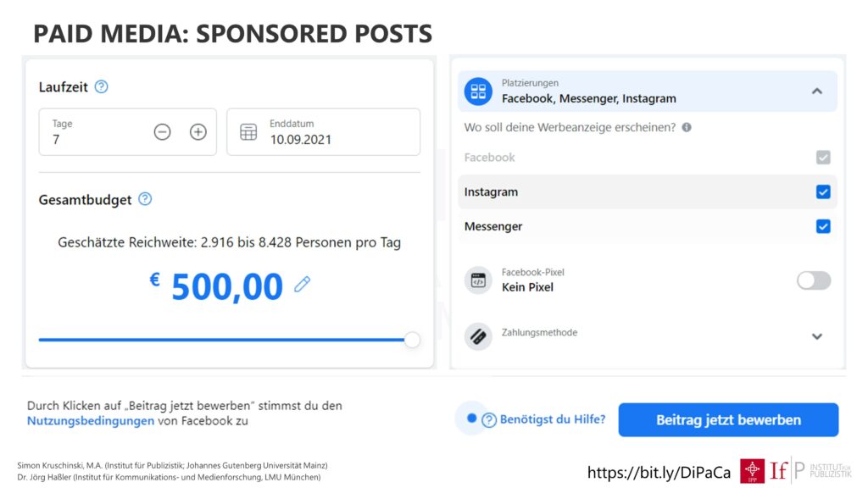Click the Facebook-Pixel code icon
The width and height of the screenshot is (868, 488).
pos(478,280)
